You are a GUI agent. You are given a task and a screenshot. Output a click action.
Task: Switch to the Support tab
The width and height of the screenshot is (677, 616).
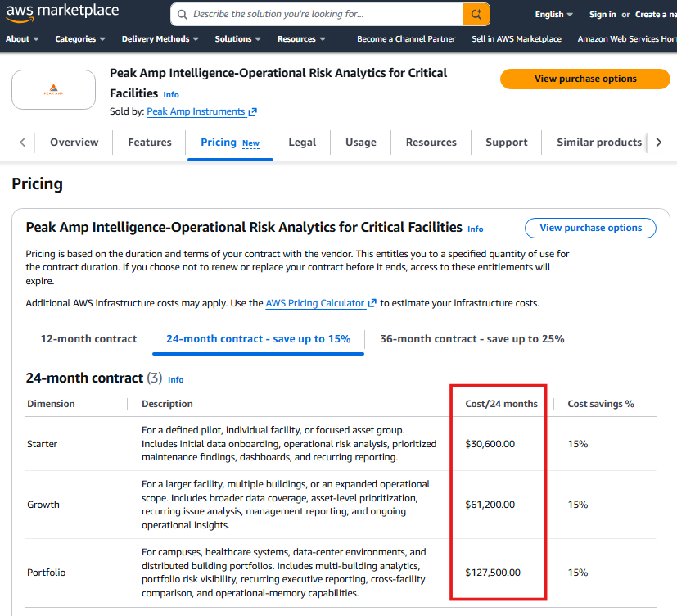tap(506, 142)
